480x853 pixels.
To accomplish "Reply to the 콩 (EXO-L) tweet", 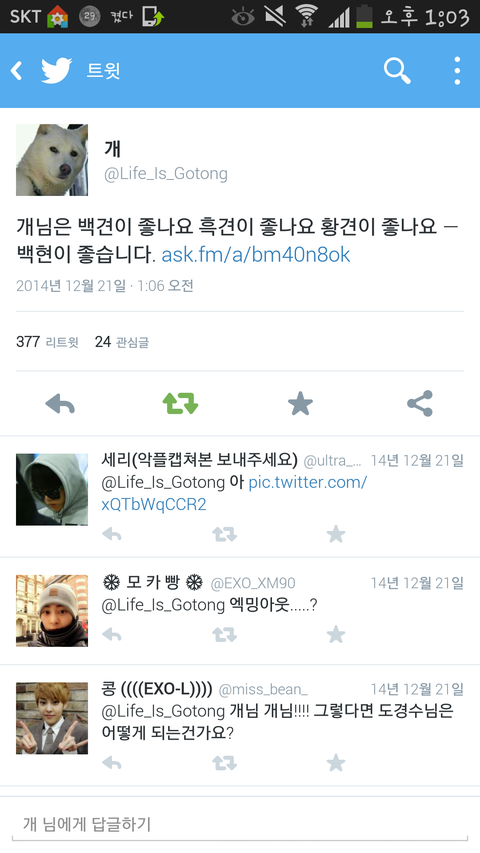I will pyautogui.click(x=112, y=763).
